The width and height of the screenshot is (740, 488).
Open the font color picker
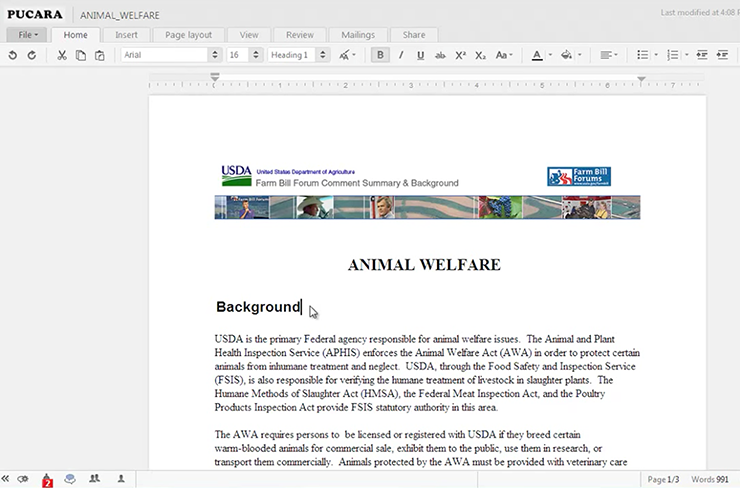tap(540, 55)
